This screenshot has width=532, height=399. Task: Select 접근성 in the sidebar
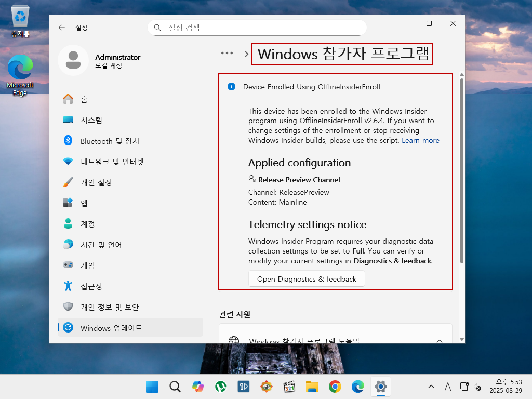point(130,286)
